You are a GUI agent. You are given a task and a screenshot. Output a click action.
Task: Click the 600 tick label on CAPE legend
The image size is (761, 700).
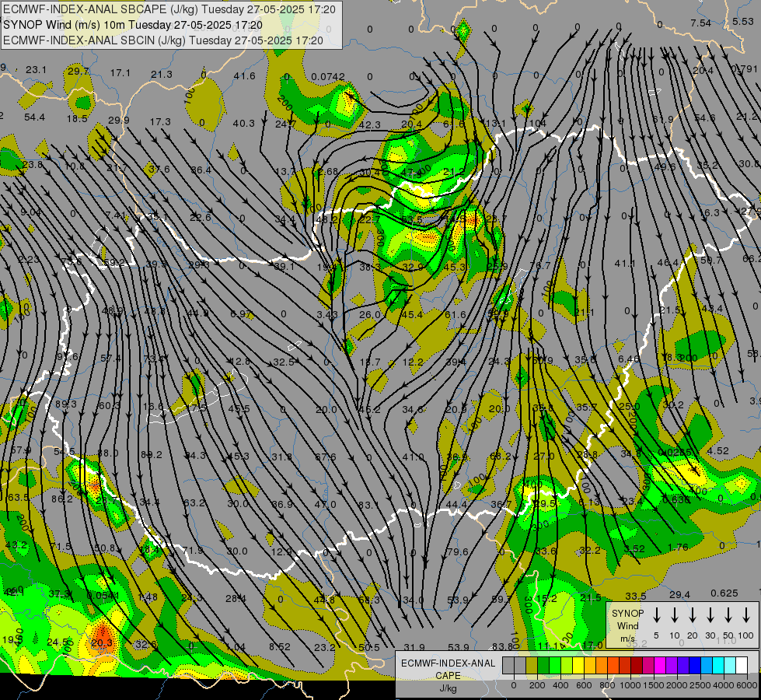[584, 685]
